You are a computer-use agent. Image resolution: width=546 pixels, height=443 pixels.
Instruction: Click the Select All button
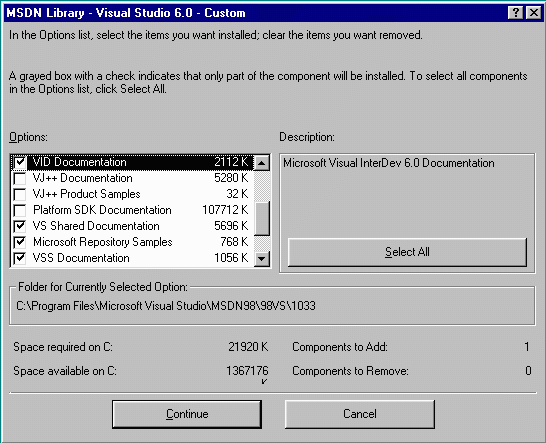(407, 252)
